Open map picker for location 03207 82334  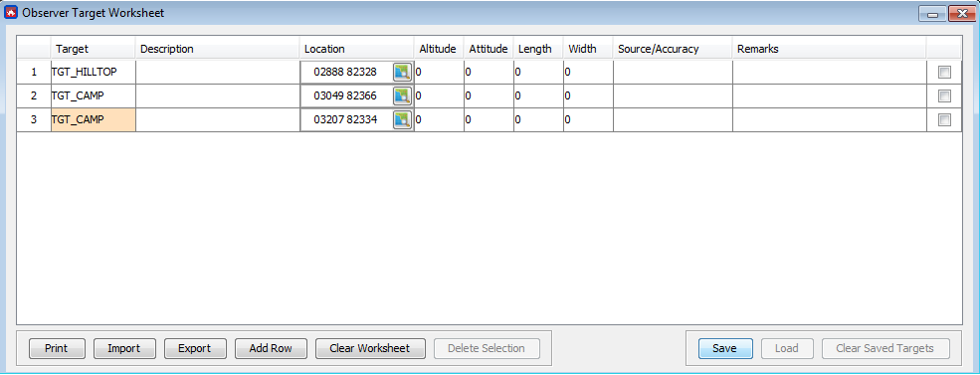[x=403, y=120]
